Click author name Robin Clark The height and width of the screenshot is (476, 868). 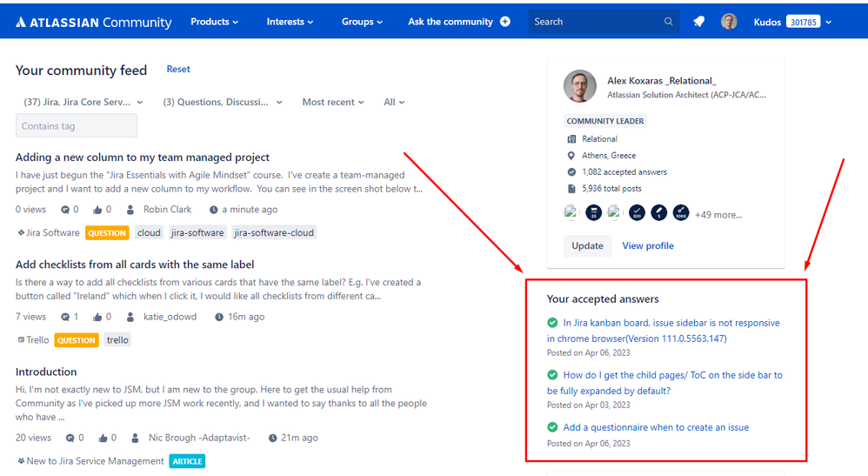point(167,210)
